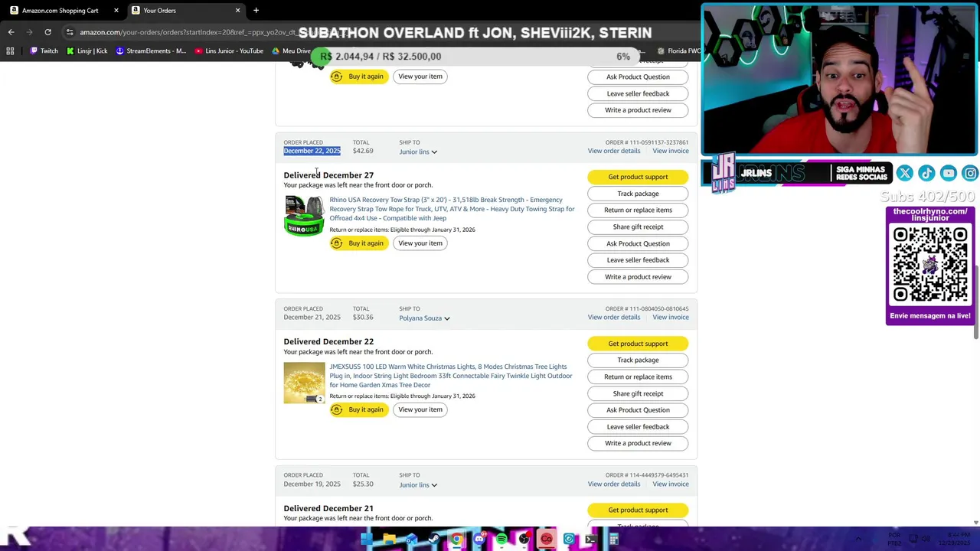Viewport: 980px width, 551px height.
Task: Return or replace tow strap items
Action: [638, 210]
